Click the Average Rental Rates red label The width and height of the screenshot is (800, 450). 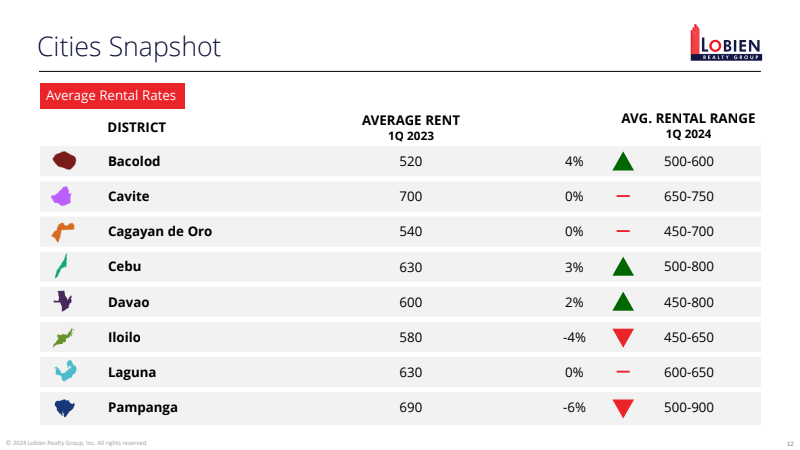click(x=111, y=96)
